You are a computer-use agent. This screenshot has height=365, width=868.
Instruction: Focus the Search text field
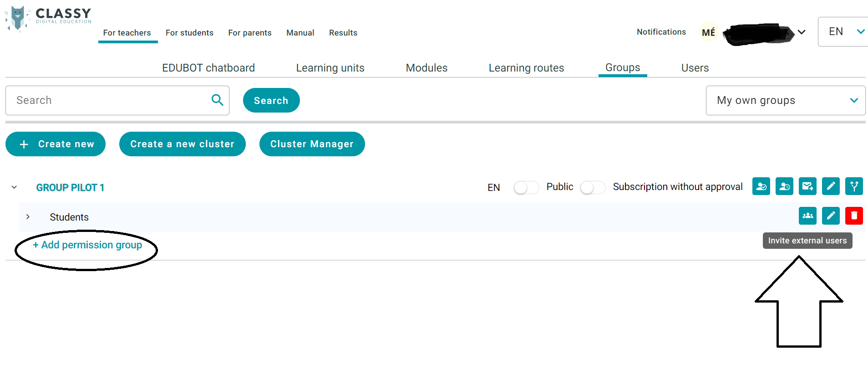pos(109,101)
